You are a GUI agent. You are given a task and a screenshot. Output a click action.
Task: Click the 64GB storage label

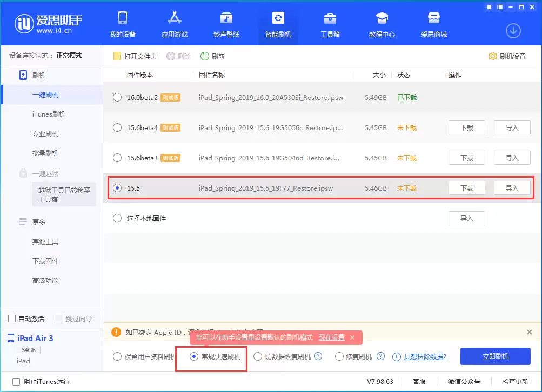(x=28, y=350)
